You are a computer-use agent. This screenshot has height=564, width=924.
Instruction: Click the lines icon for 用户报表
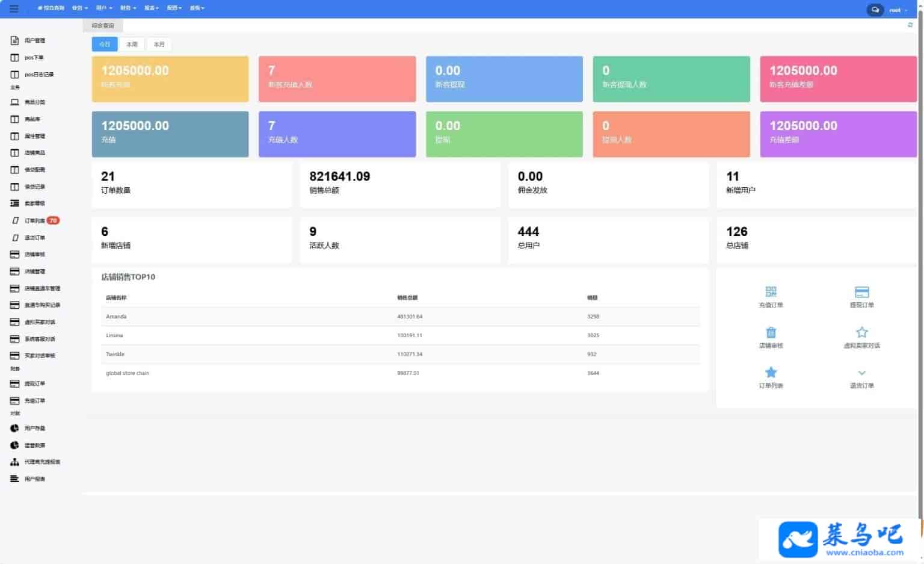(15, 479)
